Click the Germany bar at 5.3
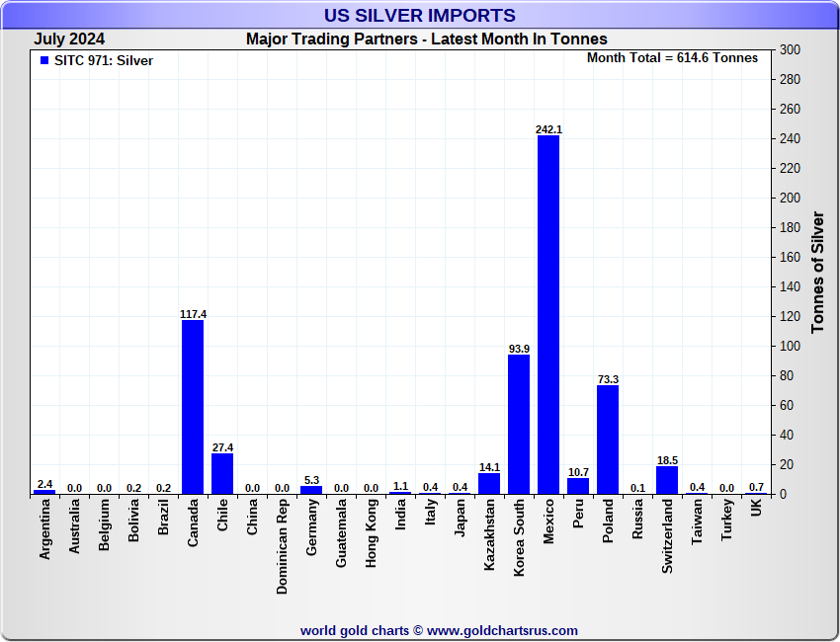840x642 pixels. click(311, 489)
